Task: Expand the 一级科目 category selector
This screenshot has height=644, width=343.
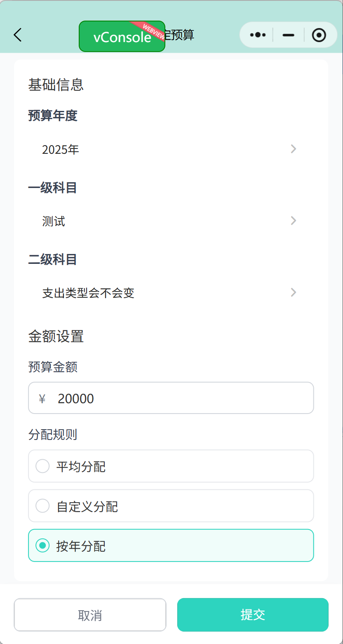Action: (171, 221)
